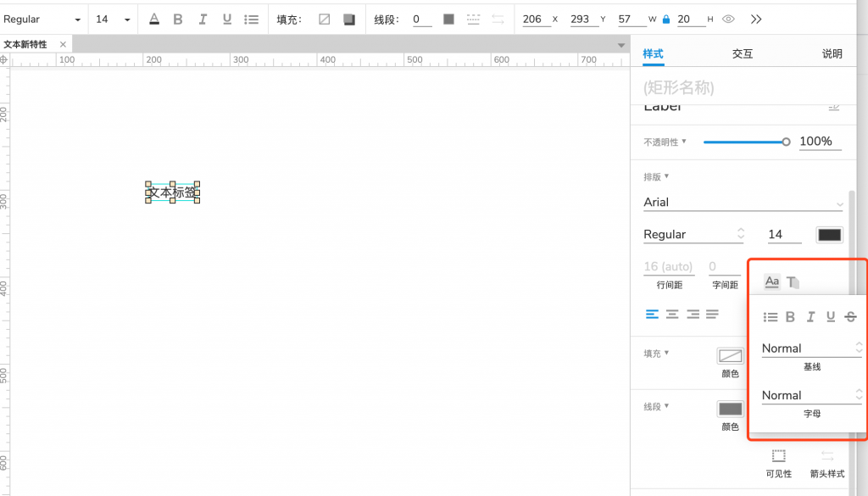Toggle bold in the top toolbar
This screenshot has width=868, height=496.
pyautogui.click(x=178, y=20)
